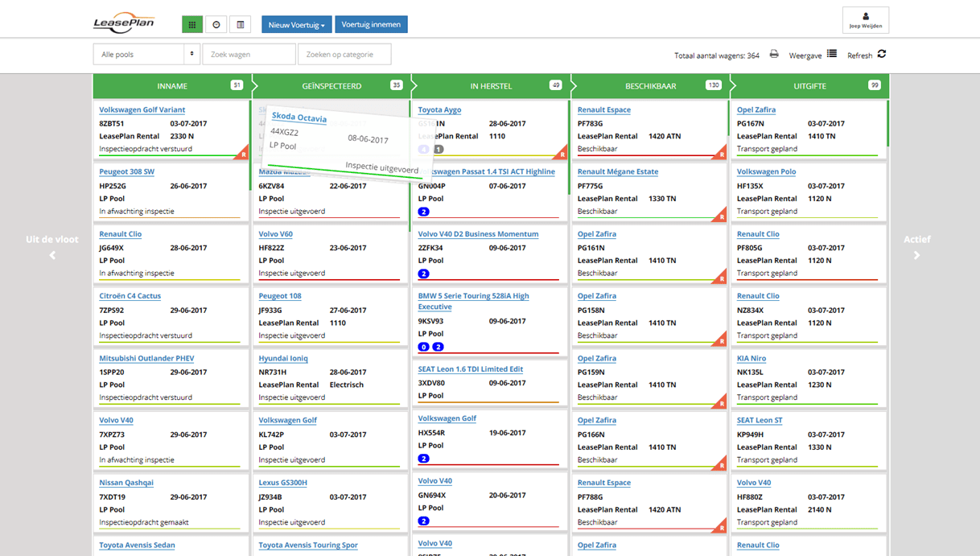Expand the Nieuw Voertuig dropdown button
Viewport: 980px width, 556px height.
(x=296, y=25)
